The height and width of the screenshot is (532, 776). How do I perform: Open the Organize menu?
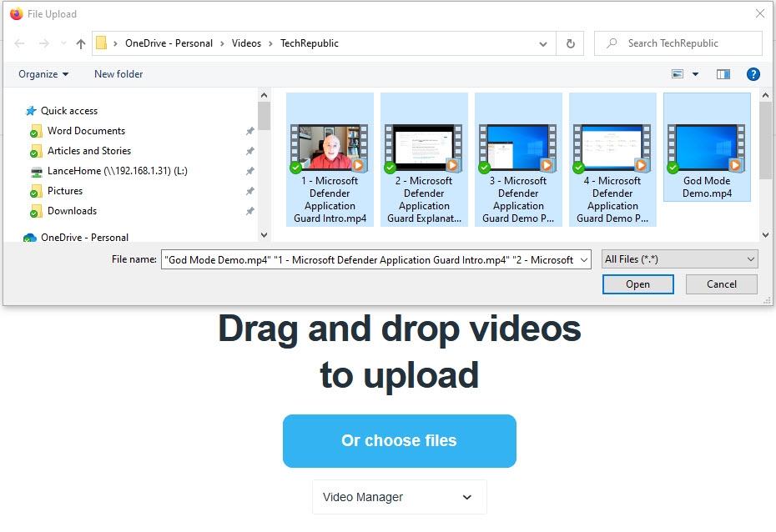click(x=40, y=74)
